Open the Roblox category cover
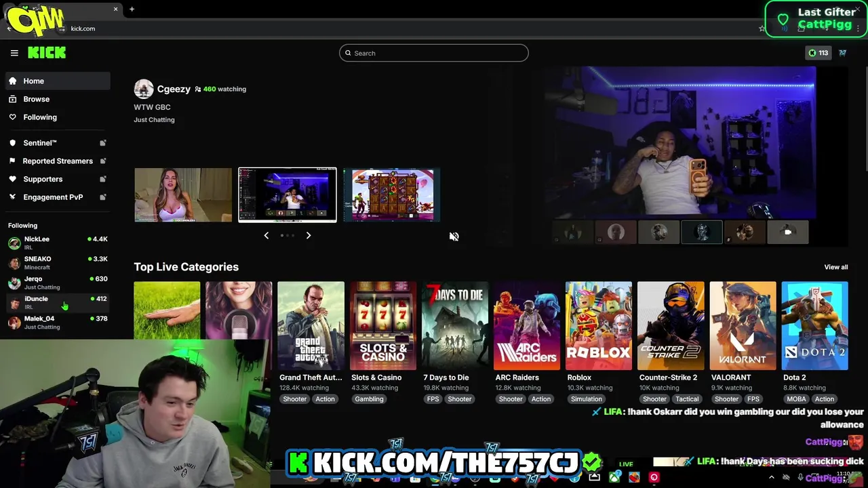 (x=599, y=325)
